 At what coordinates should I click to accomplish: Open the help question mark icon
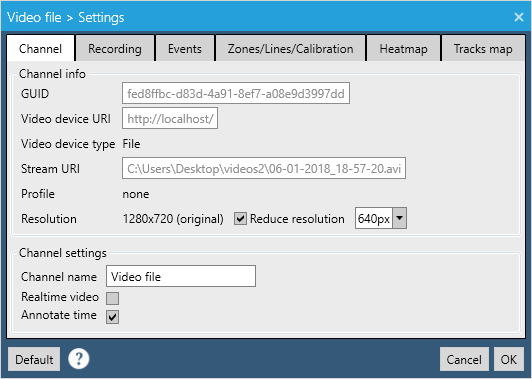(x=78, y=359)
